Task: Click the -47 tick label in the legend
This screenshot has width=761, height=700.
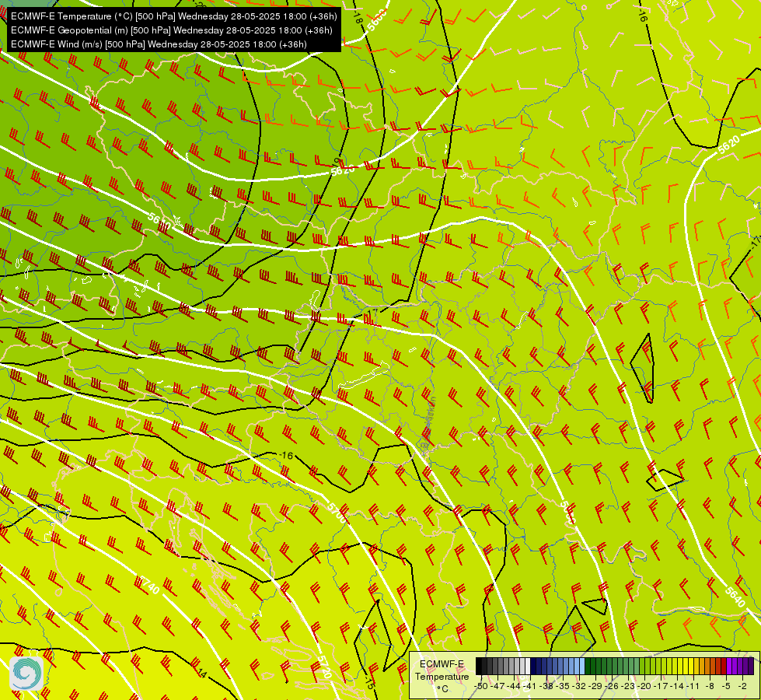Action: [497, 686]
